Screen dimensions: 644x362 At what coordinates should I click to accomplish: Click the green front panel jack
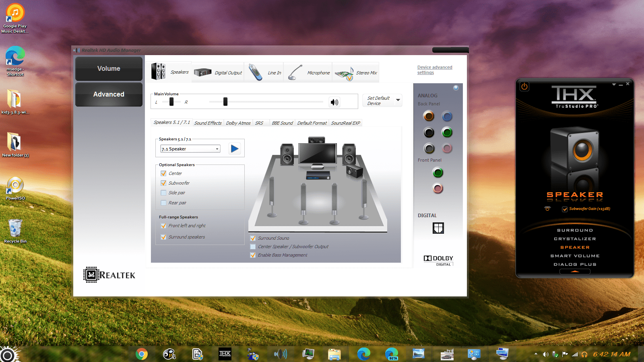point(438,173)
